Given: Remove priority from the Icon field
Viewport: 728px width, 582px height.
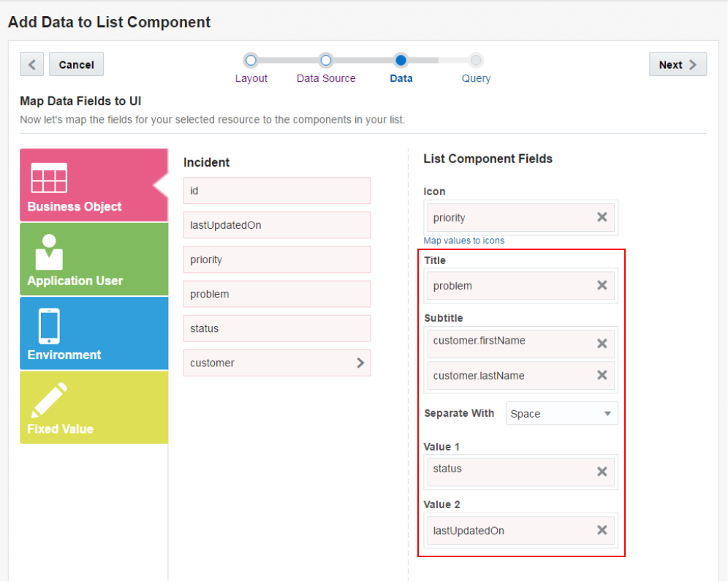Looking at the screenshot, I should click(x=602, y=217).
